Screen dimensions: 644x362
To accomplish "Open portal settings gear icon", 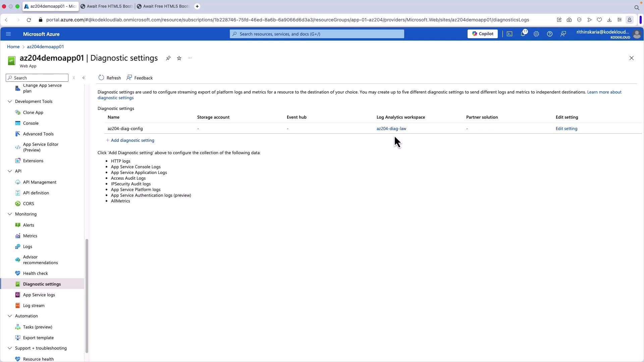I will [x=536, y=34].
